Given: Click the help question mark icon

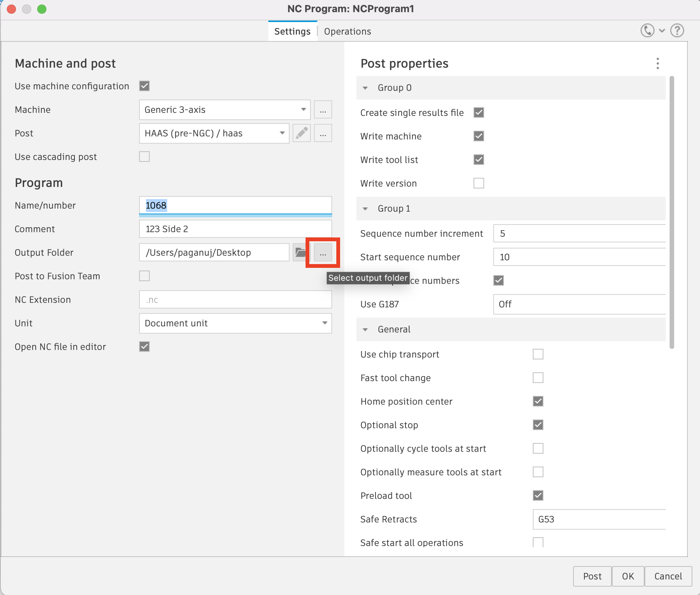Looking at the screenshot, I should pos(677,30).
